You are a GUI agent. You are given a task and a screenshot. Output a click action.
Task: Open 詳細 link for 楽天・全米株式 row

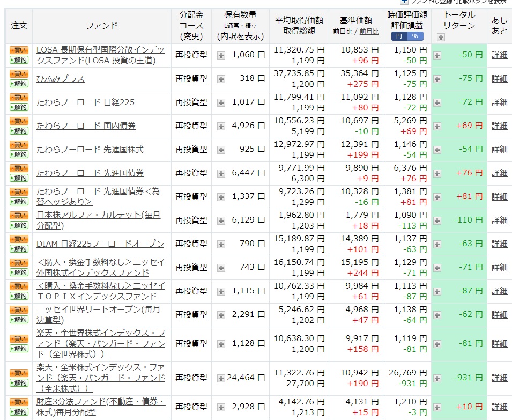tap(499, 378)
